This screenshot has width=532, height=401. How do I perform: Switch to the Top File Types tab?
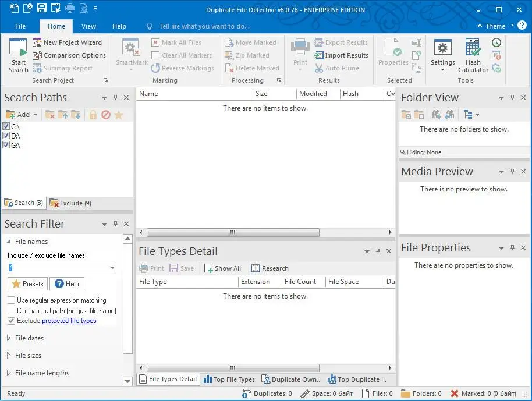click(x=229, y=379)
